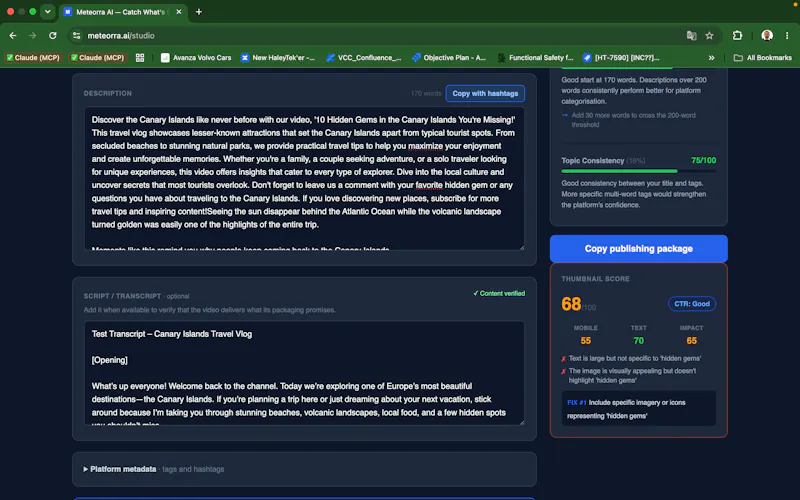Click the FIX #1 suggestion box

click(638, 409)
